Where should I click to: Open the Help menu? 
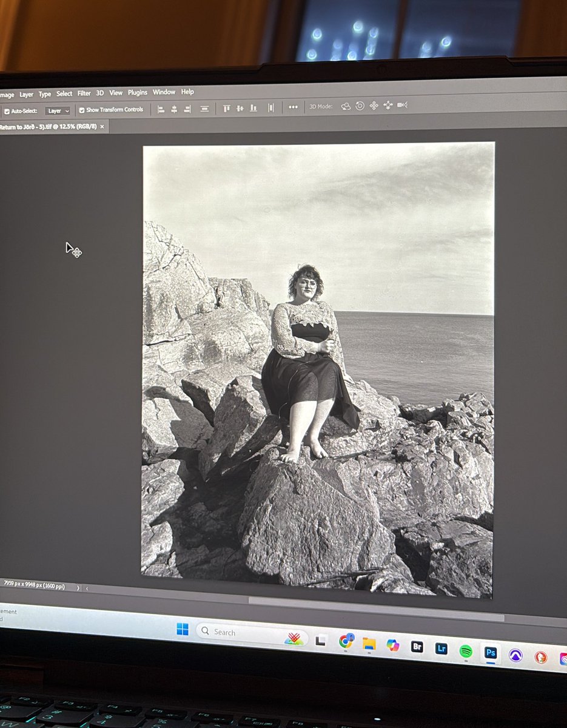pyautogui.click(x=187, y=92)
